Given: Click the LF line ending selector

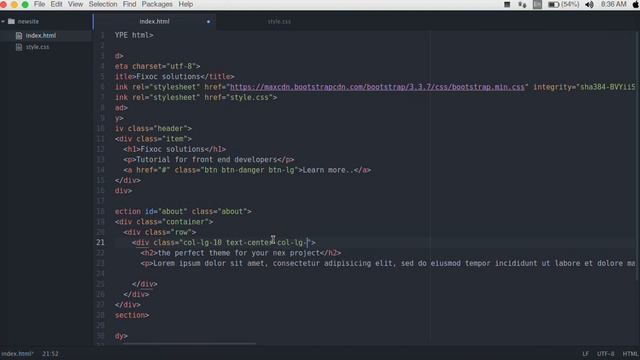Looking at the screenshot, I should (585, 354).
